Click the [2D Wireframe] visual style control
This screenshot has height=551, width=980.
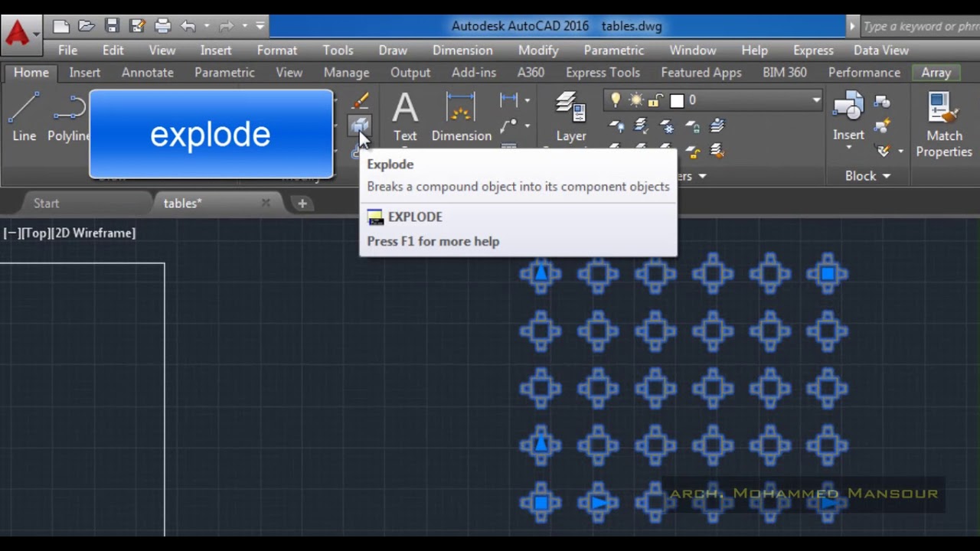coord(94,233)
